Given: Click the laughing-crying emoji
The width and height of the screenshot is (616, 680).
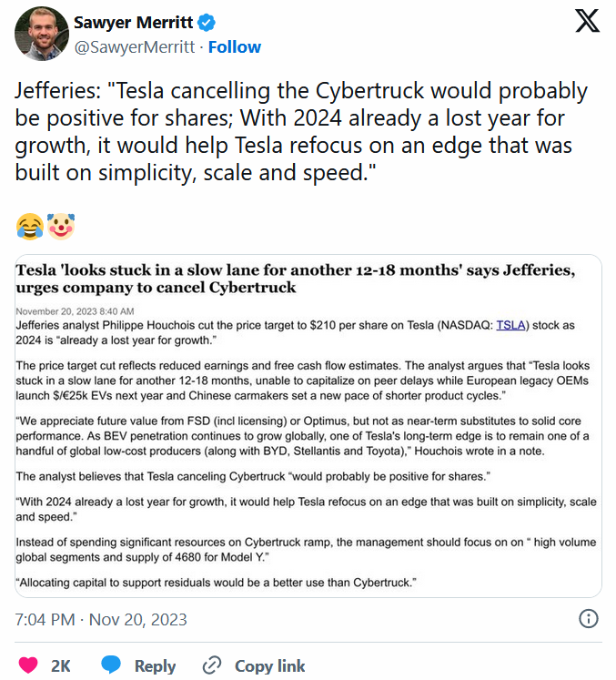Looking at the screenshot, I should (29, 225).
